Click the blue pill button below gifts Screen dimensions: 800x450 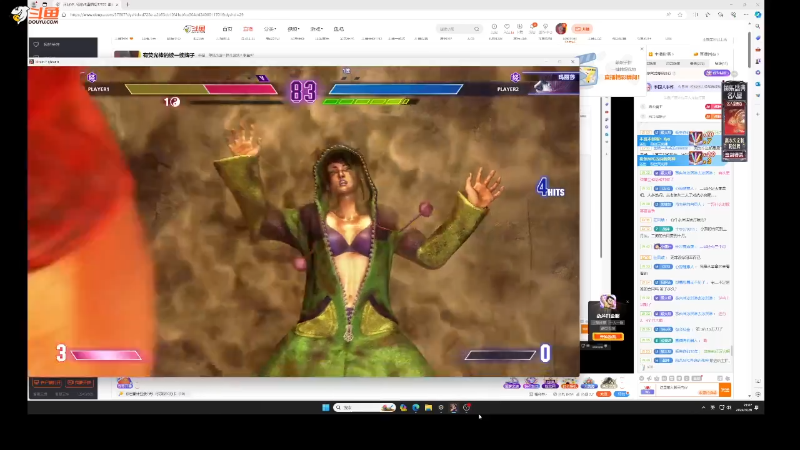point(621,394)
